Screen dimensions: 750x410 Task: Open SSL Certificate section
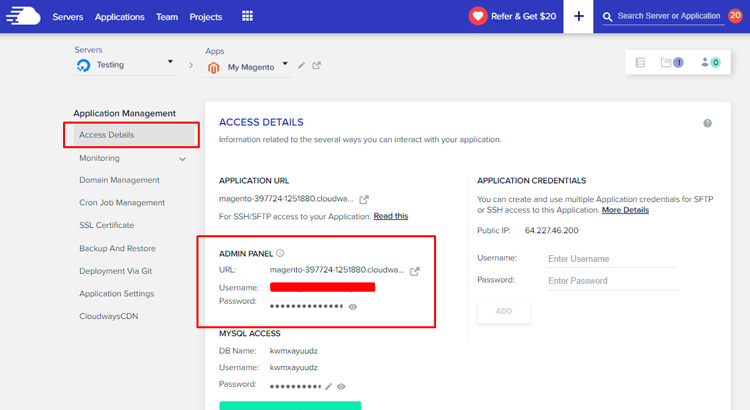(x=107, y=225)
